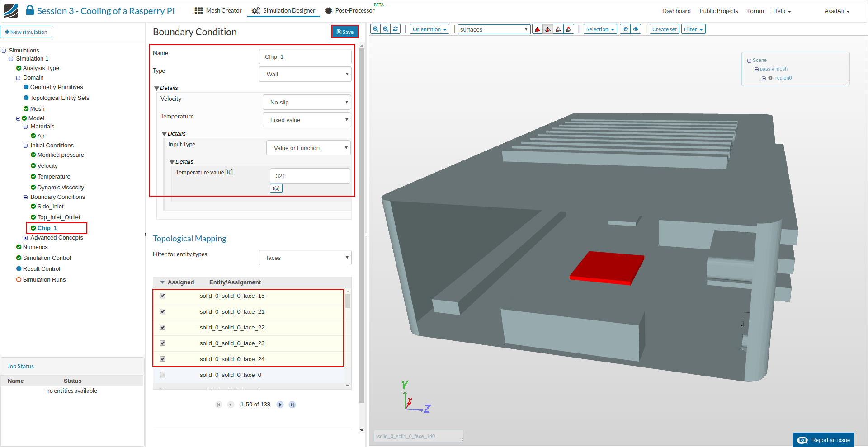
Task: Open the boundary condition Type dropdown
Action: point(305,75)
